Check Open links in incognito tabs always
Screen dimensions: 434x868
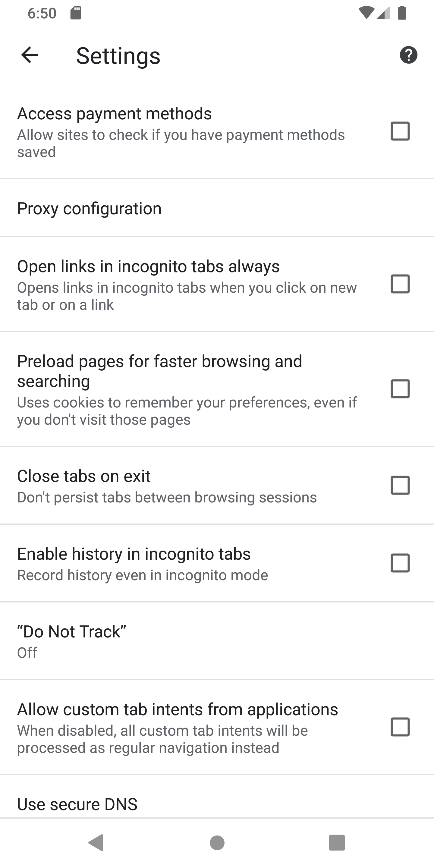pyautogui.click(x=400, y=284)
